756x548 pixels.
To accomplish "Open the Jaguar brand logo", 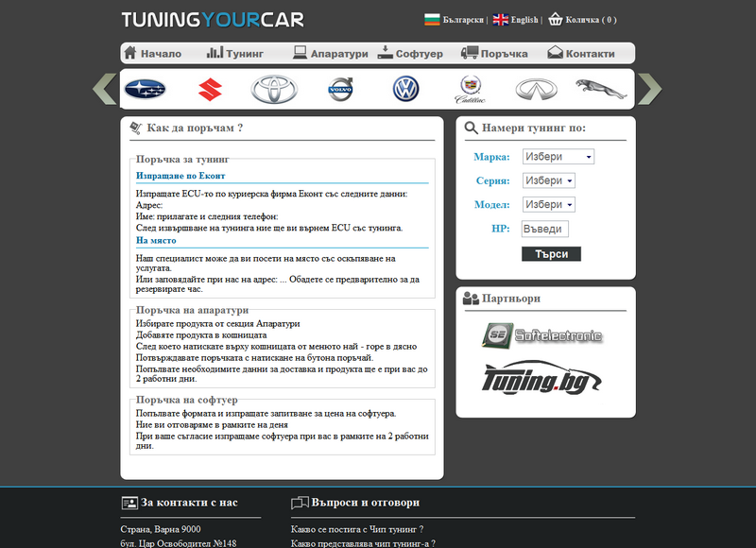I will (601, 89).
